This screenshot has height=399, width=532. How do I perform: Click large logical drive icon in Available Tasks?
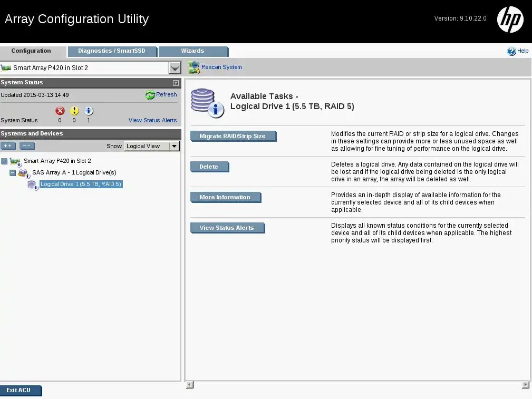coord(207,103)
